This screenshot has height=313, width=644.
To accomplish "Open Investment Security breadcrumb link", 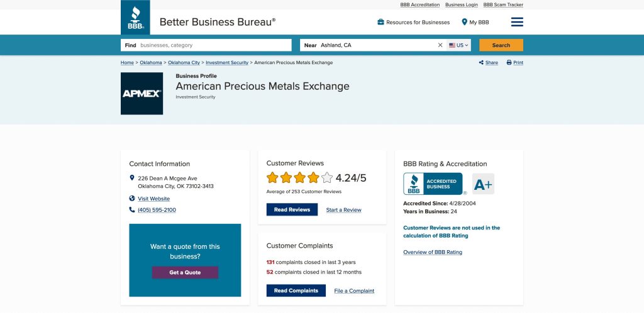I will pos(227,63).
